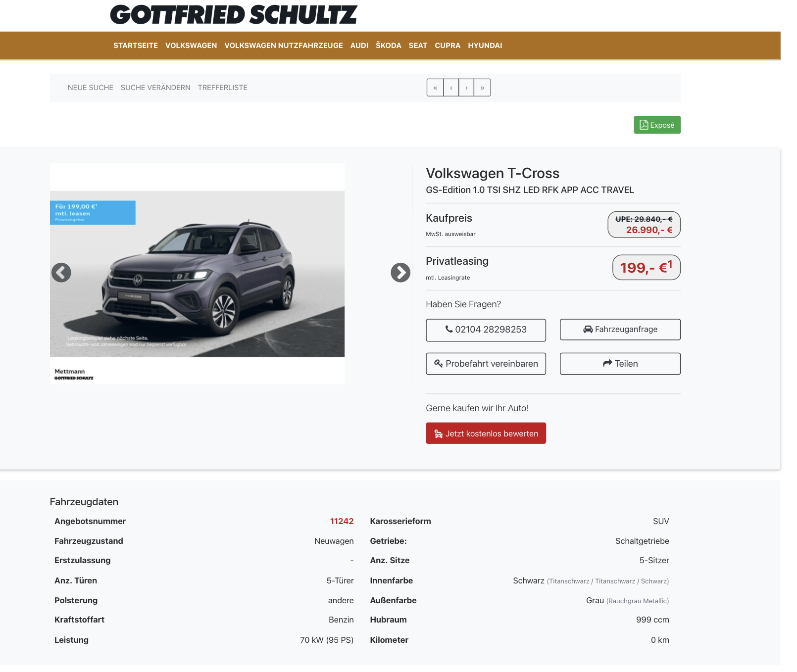797x672 pixels.
Task: Go to next vehicle with single-right arrow
Action: 466,88
